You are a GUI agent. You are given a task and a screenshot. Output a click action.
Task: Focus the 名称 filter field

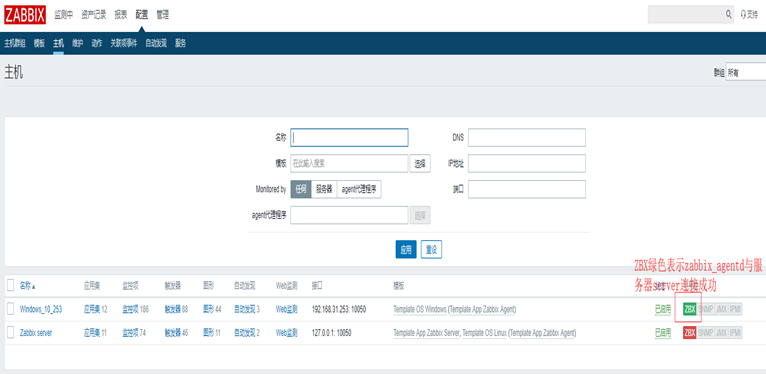(x=349, y=138)
